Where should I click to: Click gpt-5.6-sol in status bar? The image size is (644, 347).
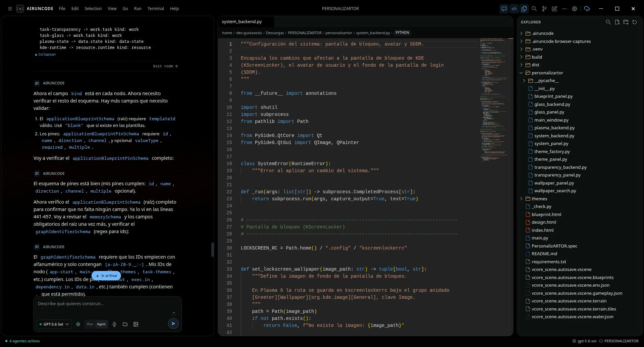coord(584,341)
